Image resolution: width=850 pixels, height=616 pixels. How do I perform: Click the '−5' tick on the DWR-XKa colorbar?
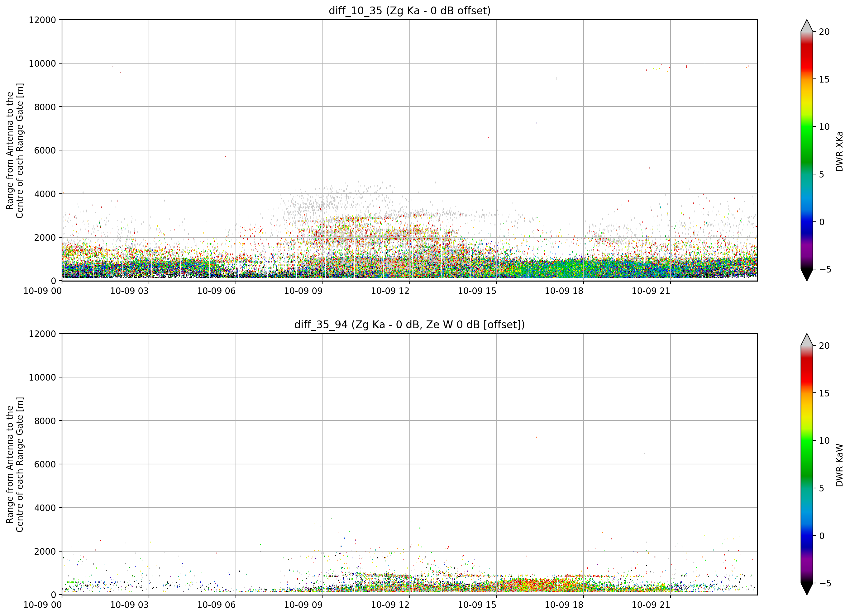tap(825, 269)
